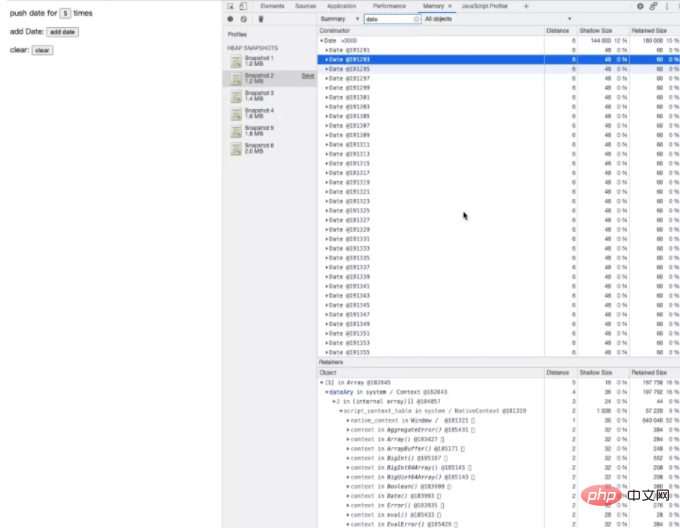Select the Date @191333 row
Viewport: 680px width, 528px height.
tap(498, 249)
